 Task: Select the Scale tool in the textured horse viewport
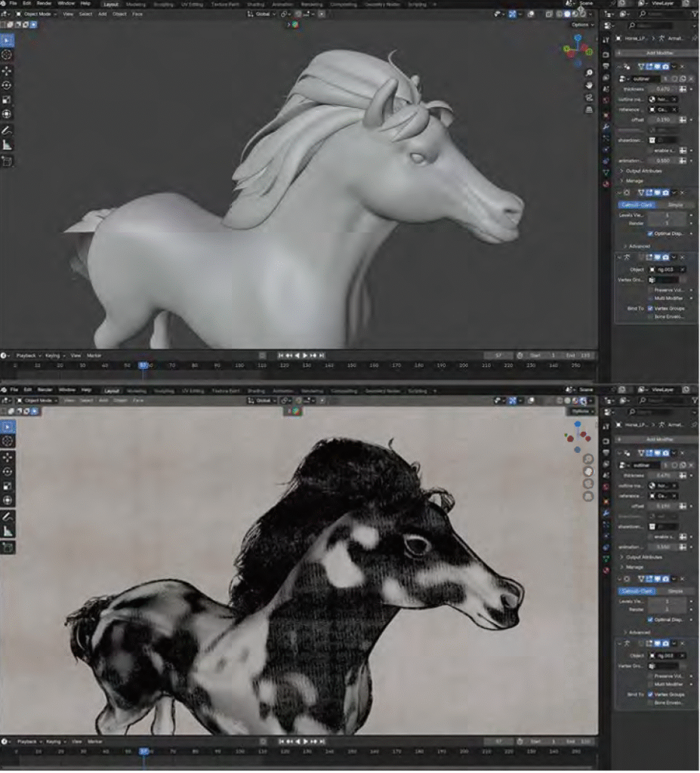coord(7,485)
